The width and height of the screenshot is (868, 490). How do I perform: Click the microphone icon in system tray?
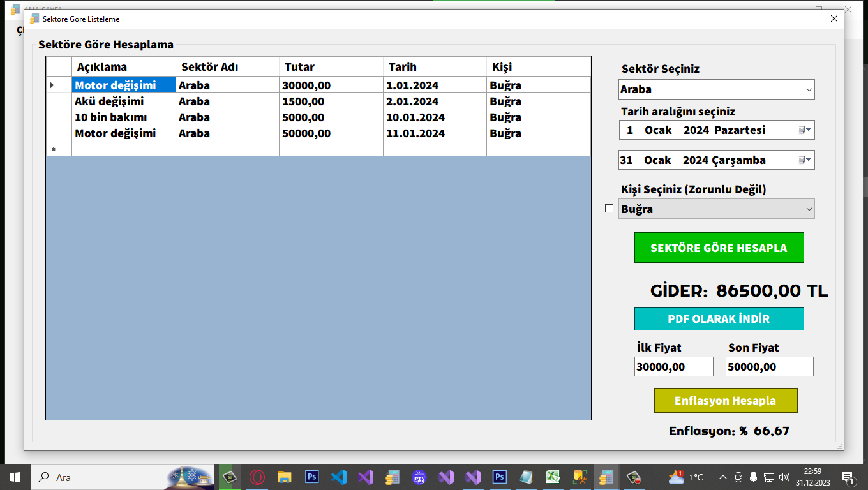754,477
